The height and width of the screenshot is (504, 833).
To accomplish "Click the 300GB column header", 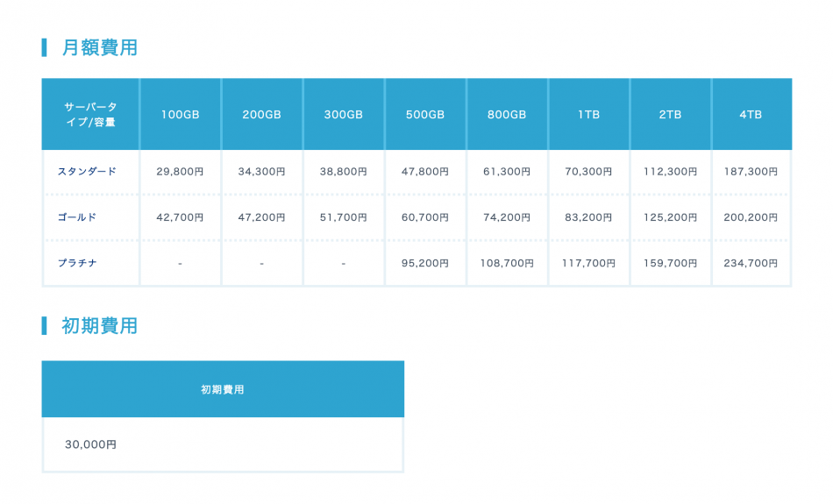I will [344, 115].
